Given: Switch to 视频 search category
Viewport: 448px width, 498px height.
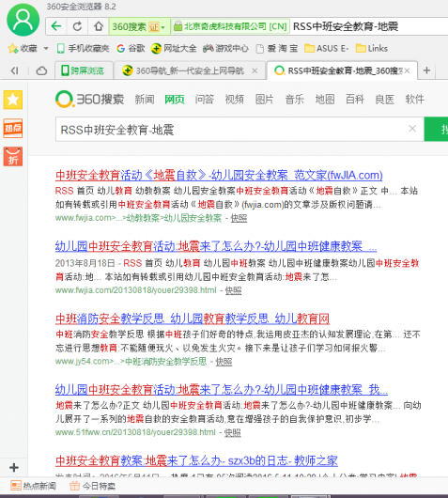Looking at the screenshot, I should [x=234, y=99].
